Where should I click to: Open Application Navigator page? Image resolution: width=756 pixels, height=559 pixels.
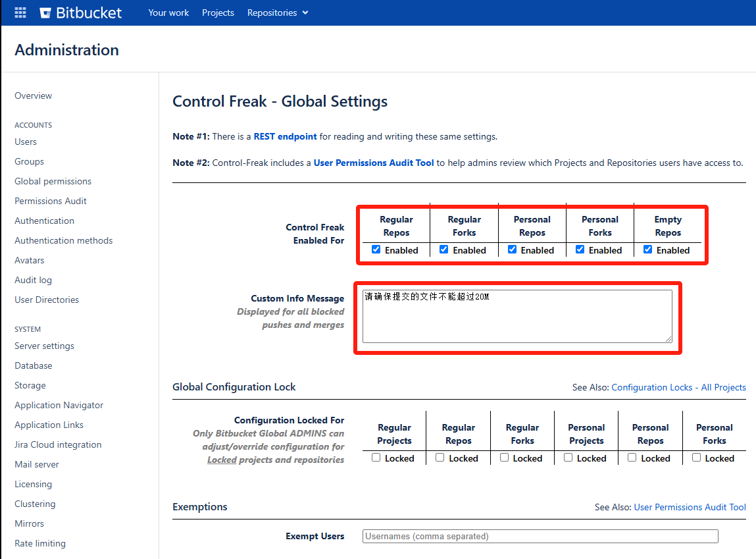point(59,405)
